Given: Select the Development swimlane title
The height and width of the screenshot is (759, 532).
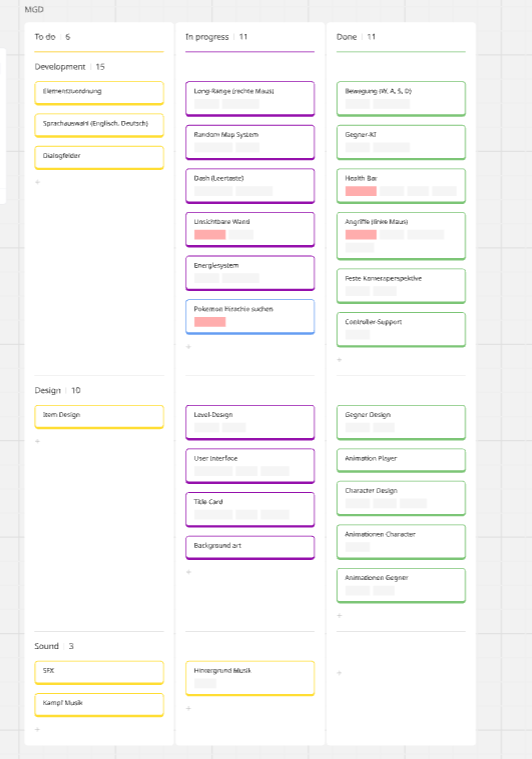Looking at the screenshot, I should point(60,67).
